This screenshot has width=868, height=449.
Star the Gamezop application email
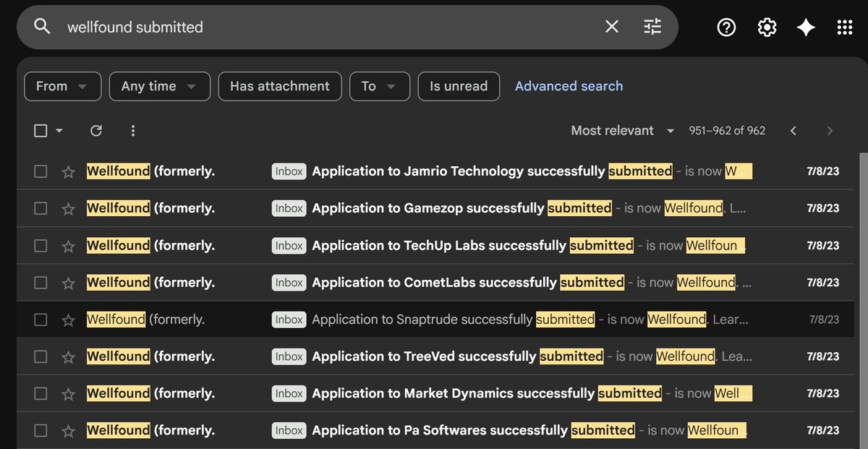point(68,208)
